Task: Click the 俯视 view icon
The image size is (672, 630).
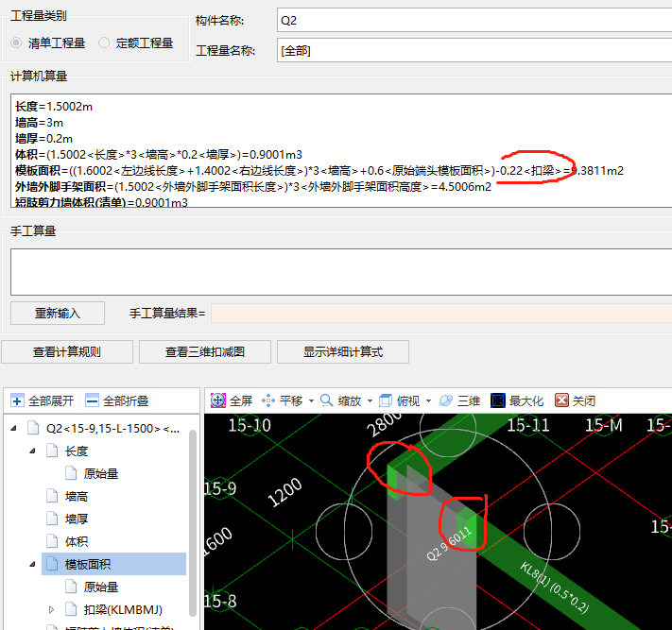Action: (x=386, y=400)
